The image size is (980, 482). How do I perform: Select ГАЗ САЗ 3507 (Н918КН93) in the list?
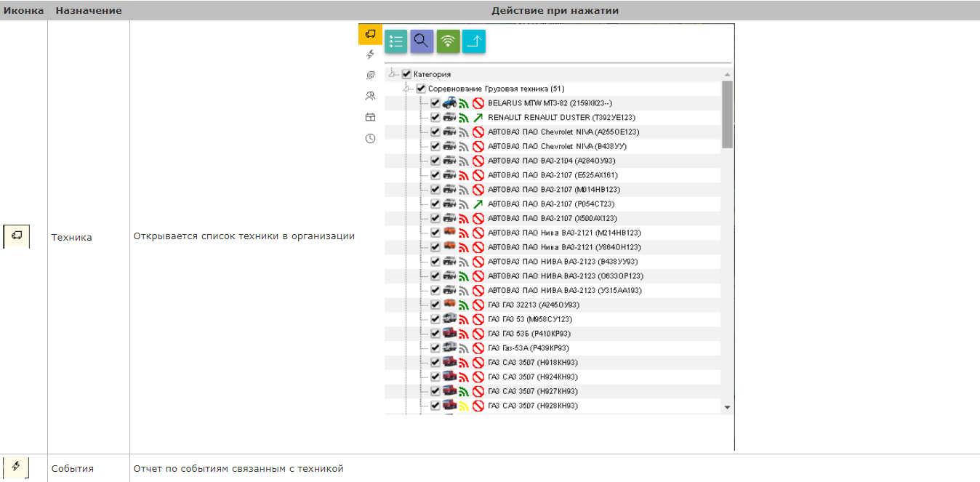532,362
